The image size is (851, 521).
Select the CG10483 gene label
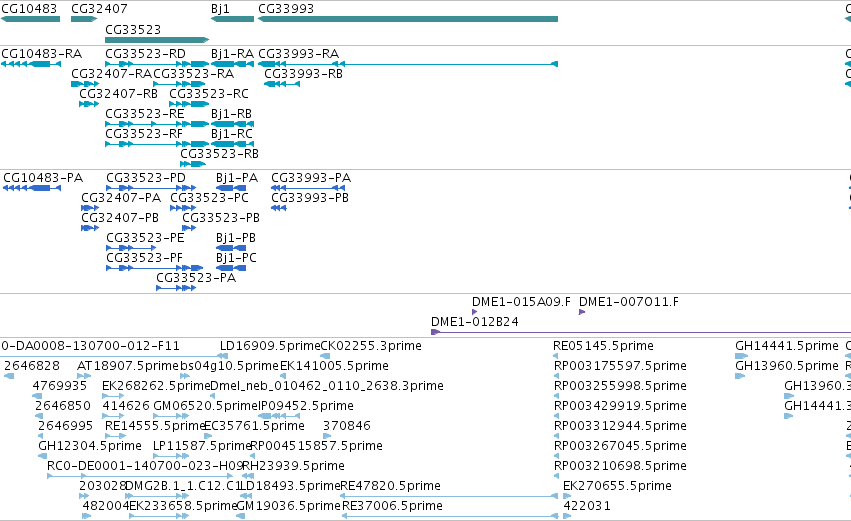coord(29,9)
